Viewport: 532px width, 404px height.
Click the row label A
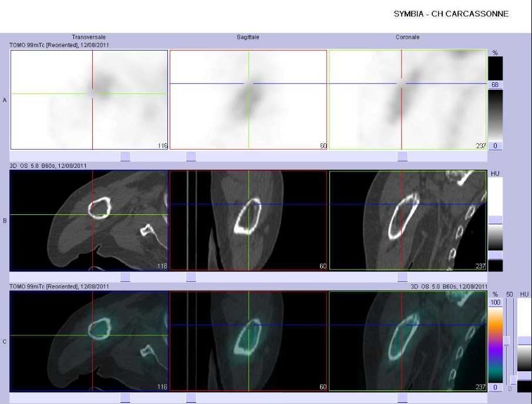pos(5,100)
